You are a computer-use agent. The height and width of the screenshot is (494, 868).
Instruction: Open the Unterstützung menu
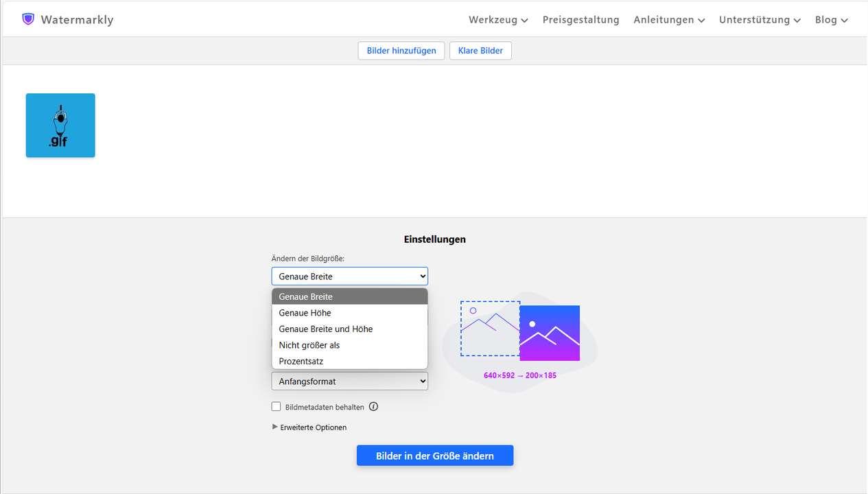tap(760, 20)
